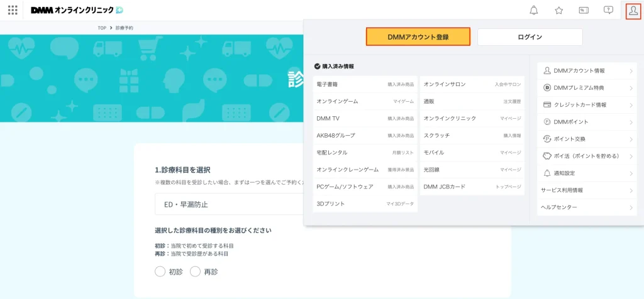Expand the ヘルプセンター chevron
The height and width of the screenshot is (299, 644).
(x=631, y=207)
